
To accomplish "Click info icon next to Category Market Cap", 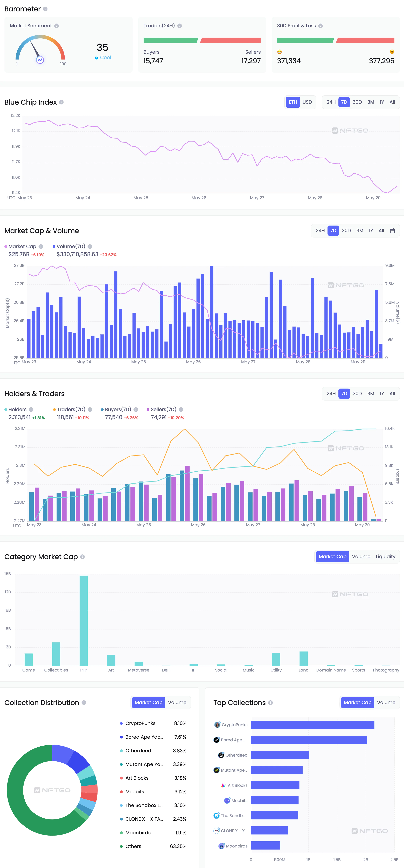I will [x=82, y=557].
